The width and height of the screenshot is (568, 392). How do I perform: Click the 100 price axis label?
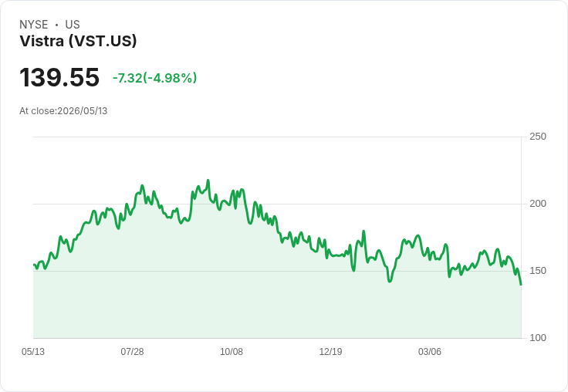coord(538,338)
